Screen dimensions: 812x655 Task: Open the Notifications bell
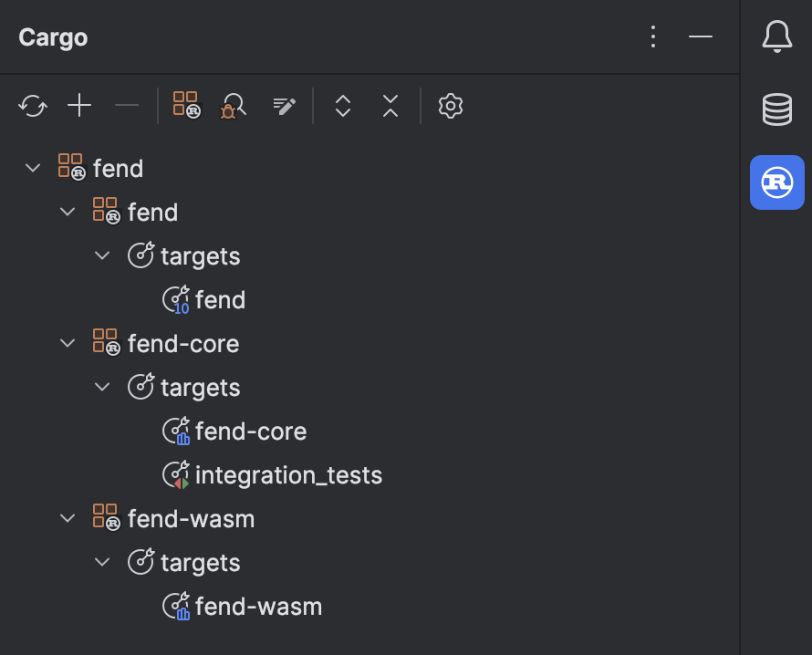(776, 37)
